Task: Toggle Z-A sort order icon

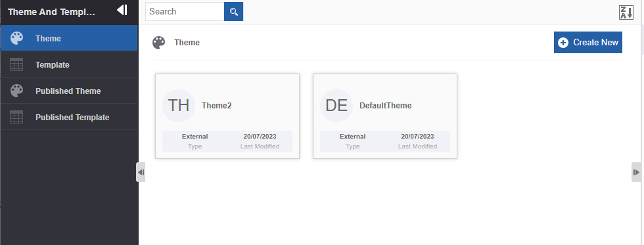Action: 626,12
